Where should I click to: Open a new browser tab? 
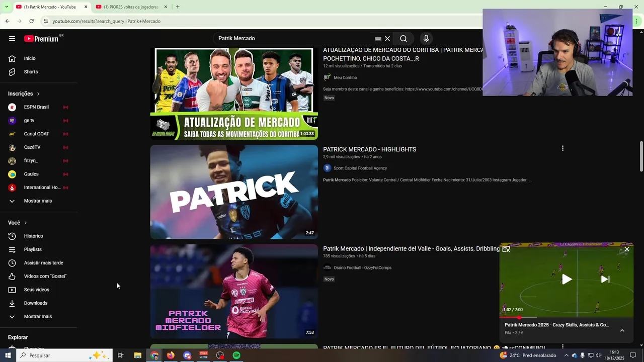pyautogui.click(x=178, y=7)
